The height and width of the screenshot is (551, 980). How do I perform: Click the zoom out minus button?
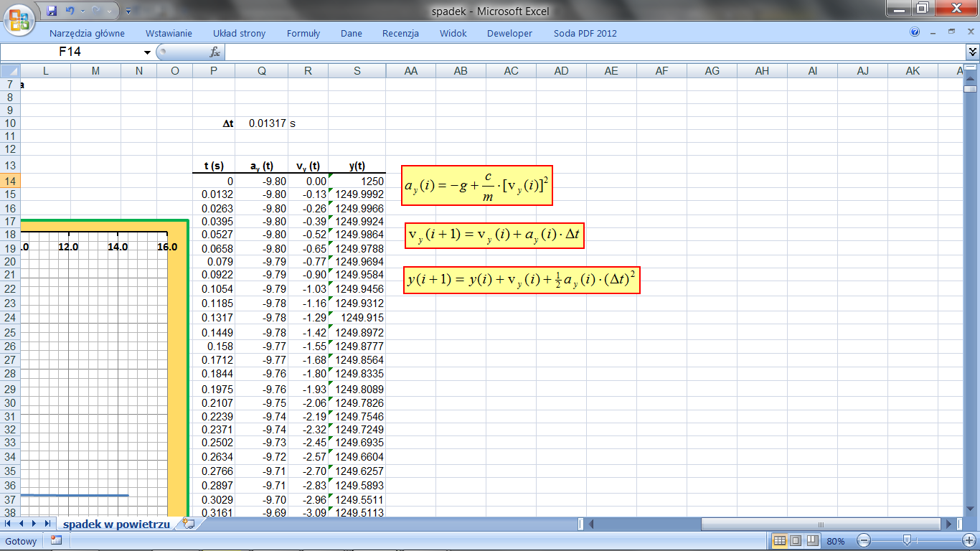(864, 541)
